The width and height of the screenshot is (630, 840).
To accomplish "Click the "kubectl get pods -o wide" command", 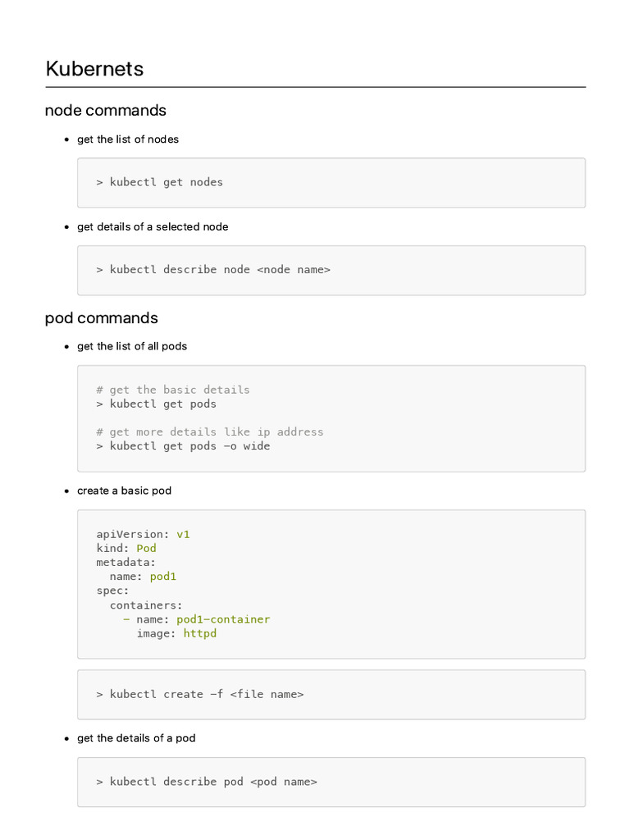I will click(x=183, y=446).
